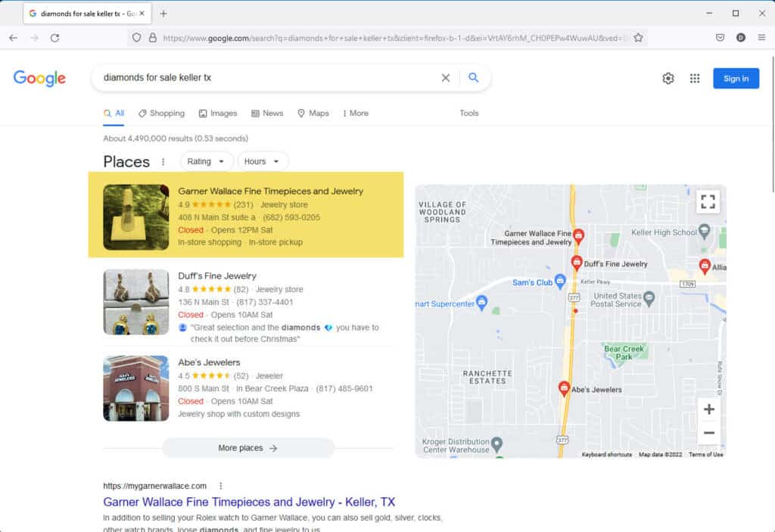
Task: Click the Abe's Jewelers map pin
Action: tap(564, 388)
